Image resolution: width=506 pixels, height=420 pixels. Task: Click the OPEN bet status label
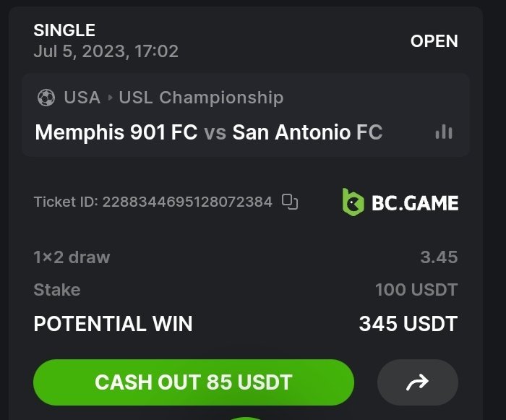[x=434, y=41]
